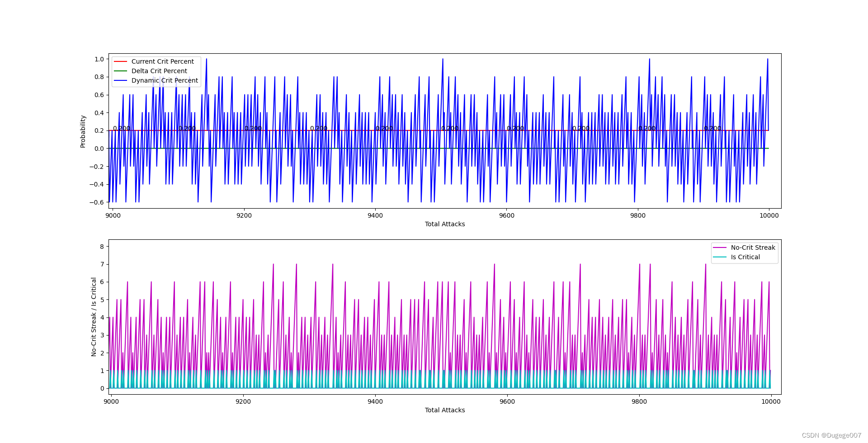Click the 9800 tick under the lower chart
The width and height of the screenshot is (868, 443).
[x=639, y=401]
